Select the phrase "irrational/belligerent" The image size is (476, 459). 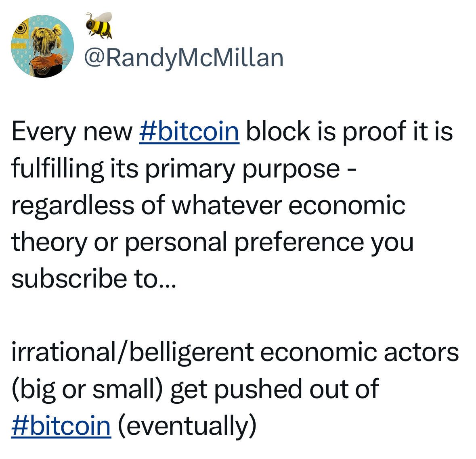pyautogui.click(x=133, y=353)
